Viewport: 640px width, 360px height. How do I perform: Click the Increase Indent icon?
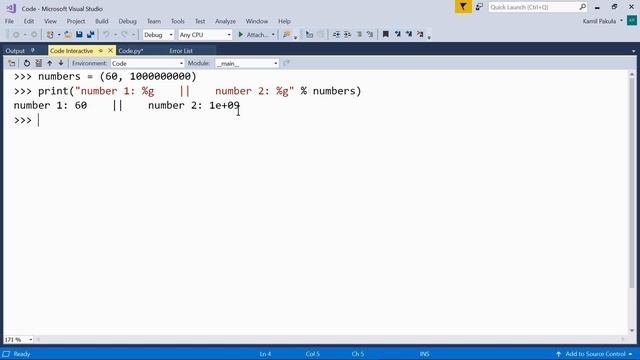pos(347,35)
